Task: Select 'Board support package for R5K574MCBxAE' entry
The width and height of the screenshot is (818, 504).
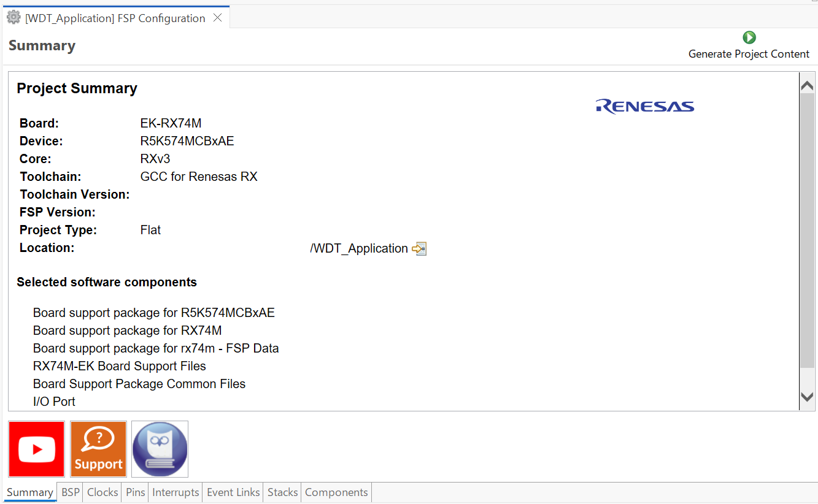Action: tap(153, 313)
